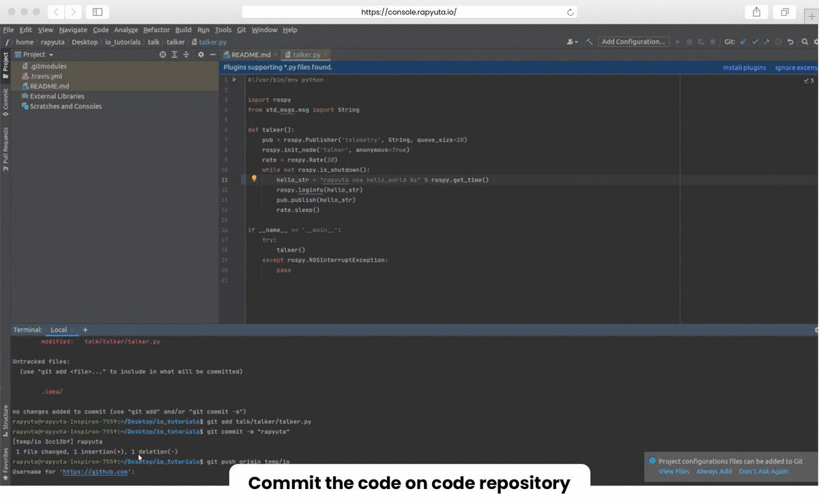Click the intention lightbulb on line 11
819x504 pixels.
pos(254,179)
